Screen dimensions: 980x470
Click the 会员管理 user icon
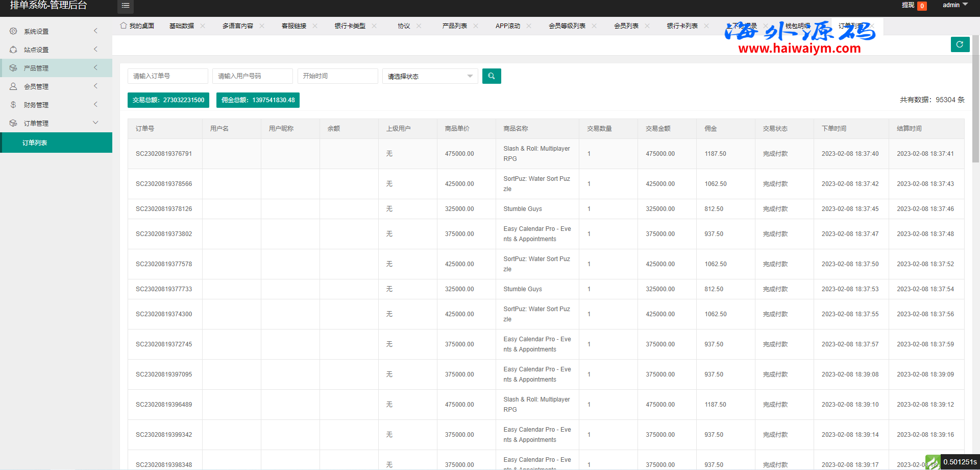(x=13, y=86)
